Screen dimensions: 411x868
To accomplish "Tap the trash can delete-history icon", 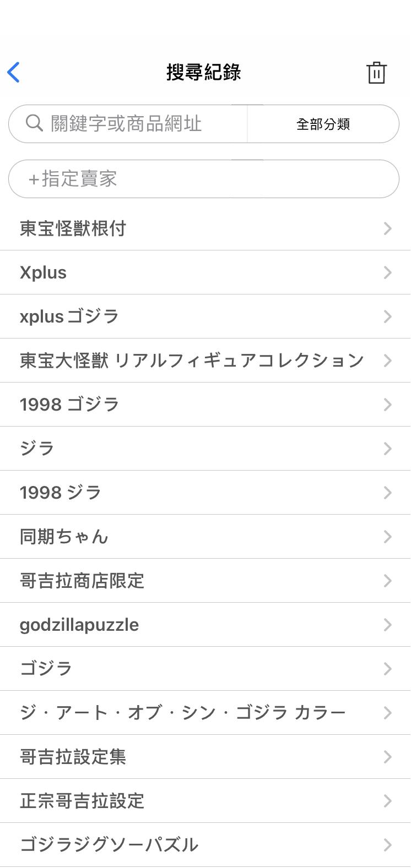I will (376, 73).
